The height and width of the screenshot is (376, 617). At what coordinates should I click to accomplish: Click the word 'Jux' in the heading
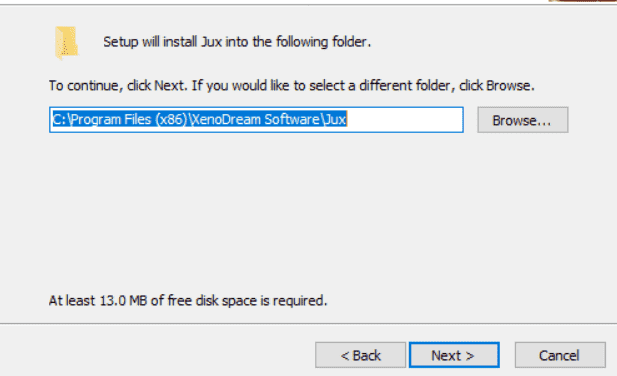(211, 42)
